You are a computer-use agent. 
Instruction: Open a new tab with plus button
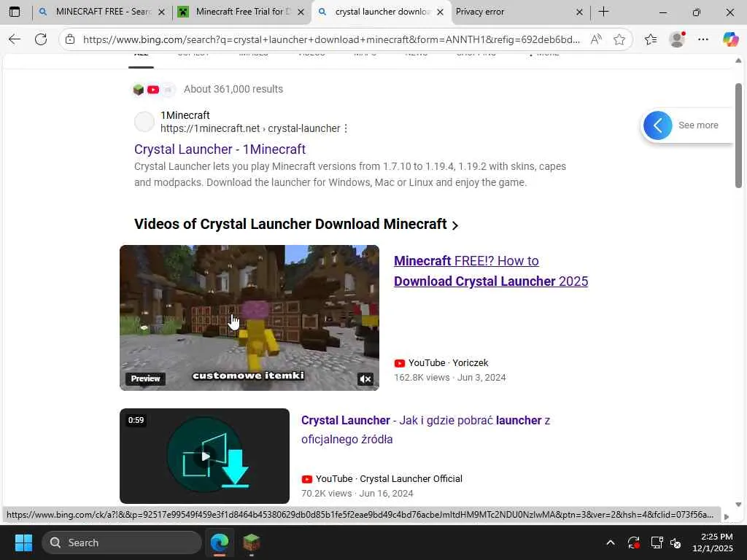(x=603, y=12)
